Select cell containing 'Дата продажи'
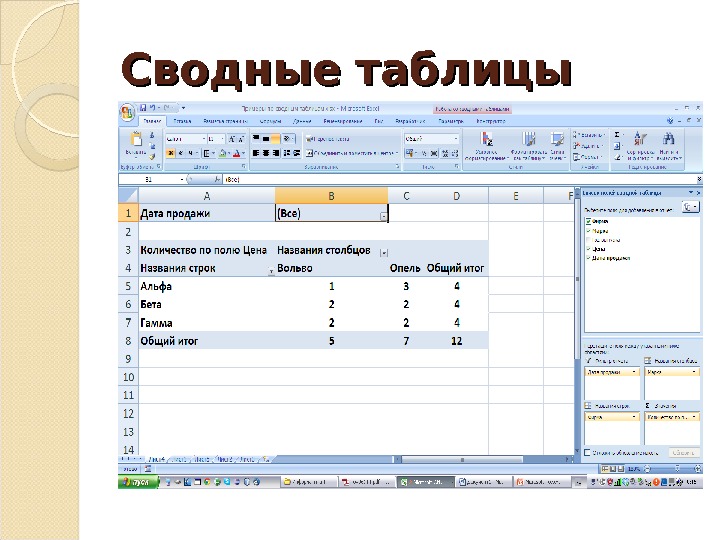Screen dimensions: 720x540 207,214
